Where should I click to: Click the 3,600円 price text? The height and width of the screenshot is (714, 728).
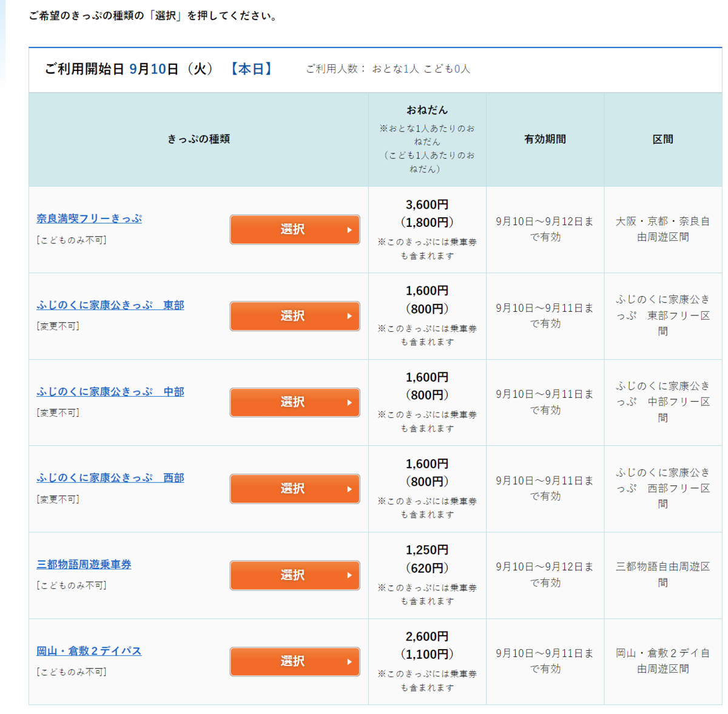[x=427, y=205]
